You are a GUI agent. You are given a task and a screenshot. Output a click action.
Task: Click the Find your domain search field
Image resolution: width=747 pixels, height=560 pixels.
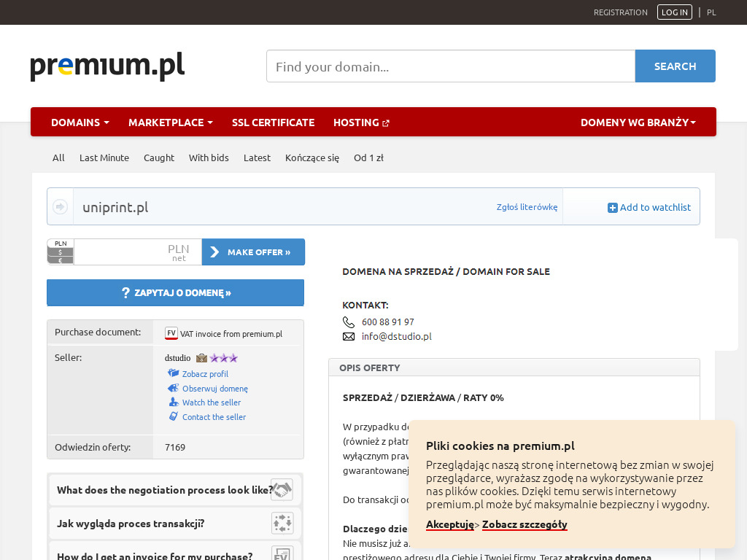click(451, 66)
